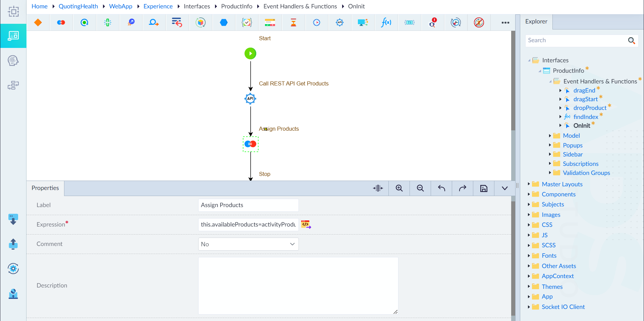Pick the blue-red assign activity tool
The image size is (644, 321).
pos(61,22)
